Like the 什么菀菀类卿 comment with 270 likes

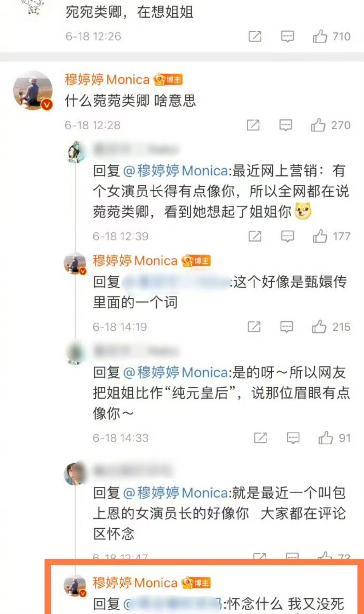pos(318,125)
